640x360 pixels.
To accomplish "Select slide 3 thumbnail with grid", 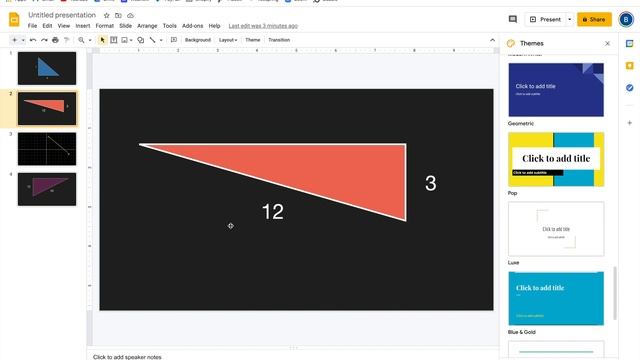I will point(47,149).
